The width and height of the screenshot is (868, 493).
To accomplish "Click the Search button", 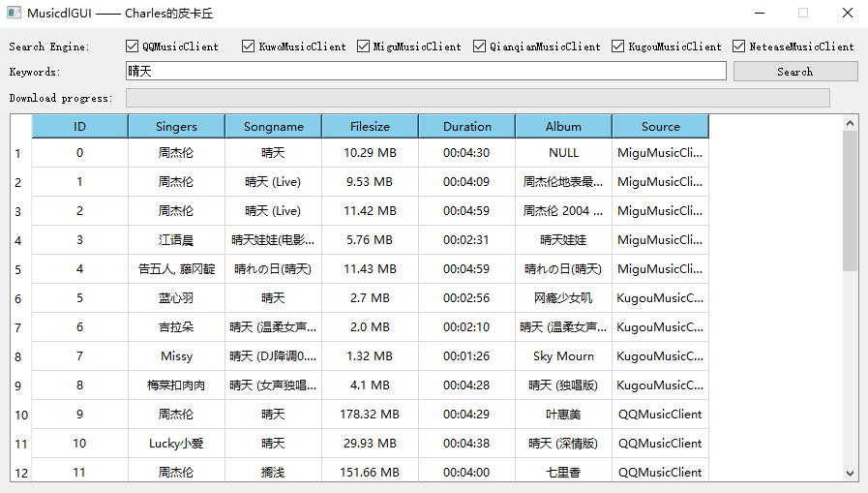I will coord(795,72).
